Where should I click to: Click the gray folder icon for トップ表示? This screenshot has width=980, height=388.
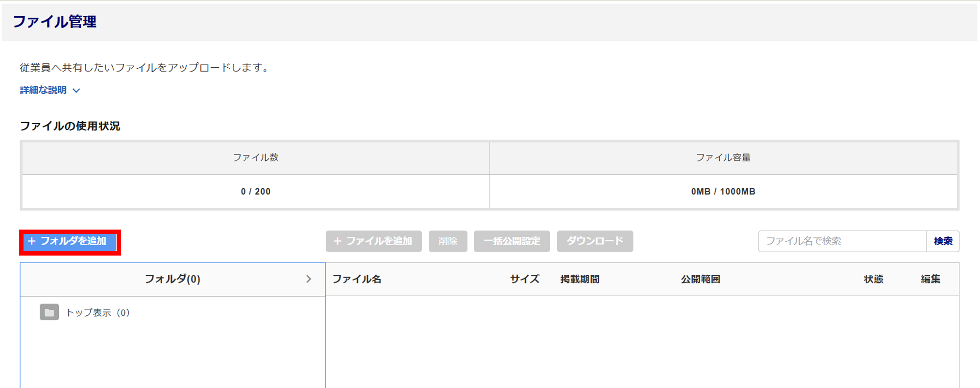(x=49, y=312)
